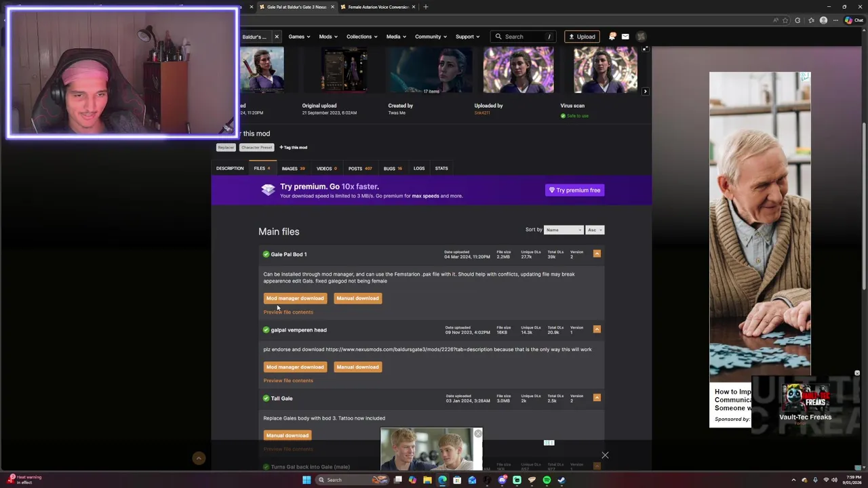Viewport: 868px width, 488px height.
Task: Collapse the Tall Gale file entry
Action: (597, 398)
